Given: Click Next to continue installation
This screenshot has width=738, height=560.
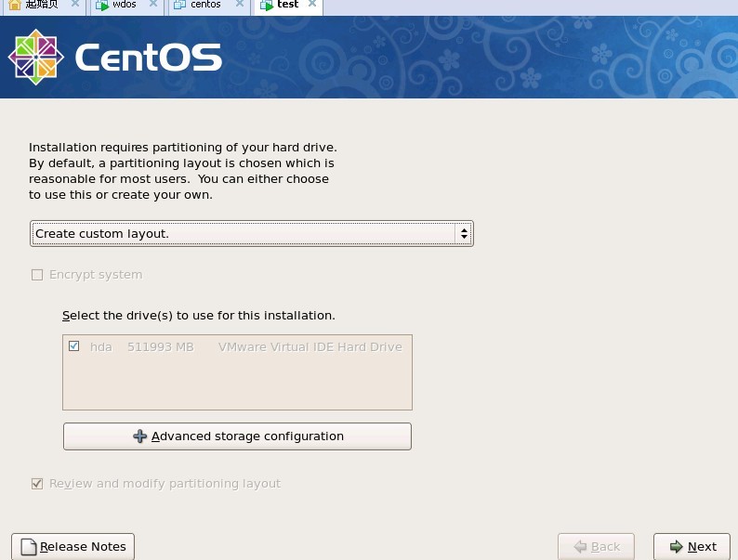Looking at the screenshot, I should (692, 546).
